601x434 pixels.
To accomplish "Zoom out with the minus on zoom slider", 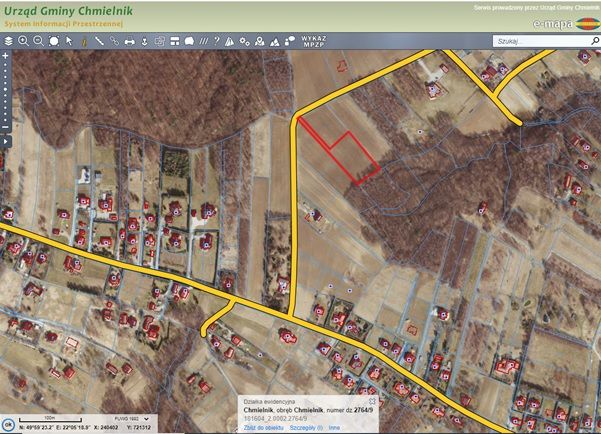I will [5, 127].
